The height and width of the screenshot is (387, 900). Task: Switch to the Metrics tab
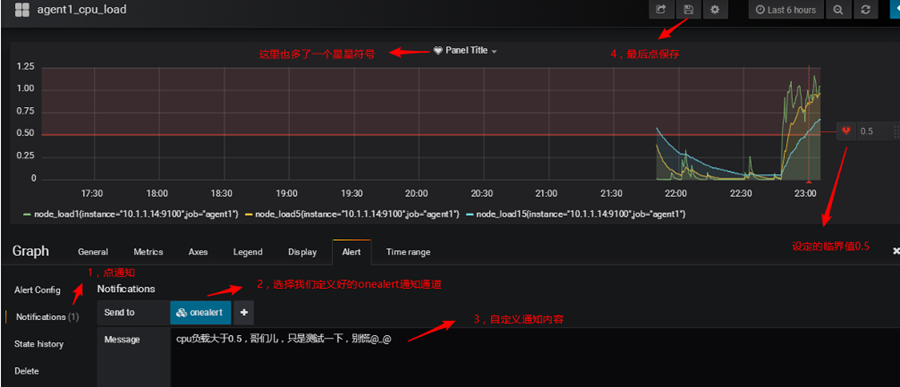[x=148, y=251]
